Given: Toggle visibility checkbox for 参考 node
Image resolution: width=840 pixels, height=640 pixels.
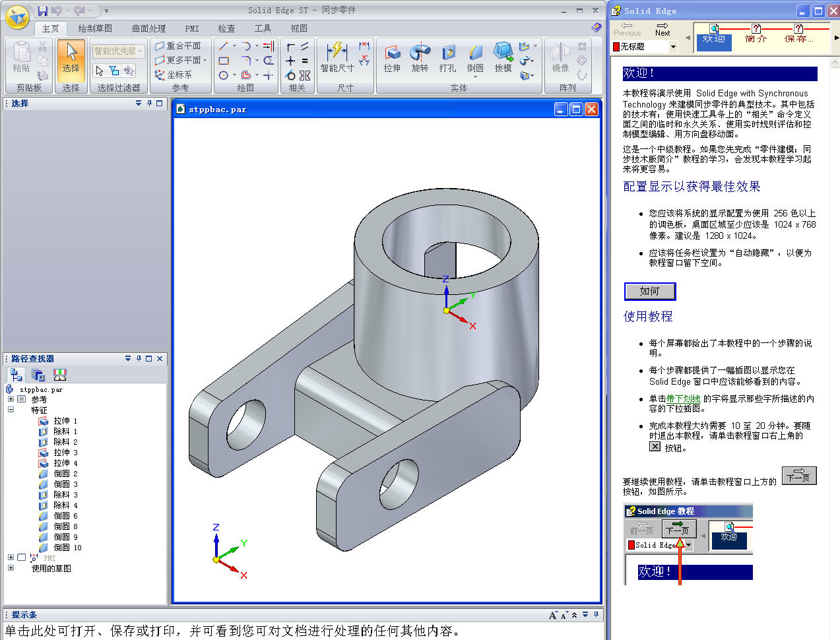Looking at the screenshot, I should click(21, 399).
